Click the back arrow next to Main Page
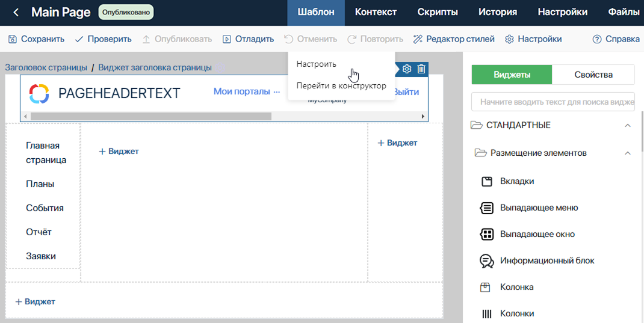Screen dimensions: 644x323 coord(16,13)
